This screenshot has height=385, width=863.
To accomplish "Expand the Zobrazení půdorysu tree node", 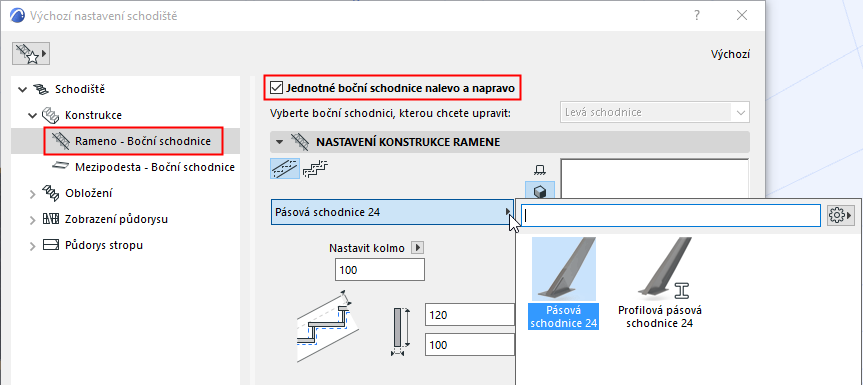I will (32, 219).
